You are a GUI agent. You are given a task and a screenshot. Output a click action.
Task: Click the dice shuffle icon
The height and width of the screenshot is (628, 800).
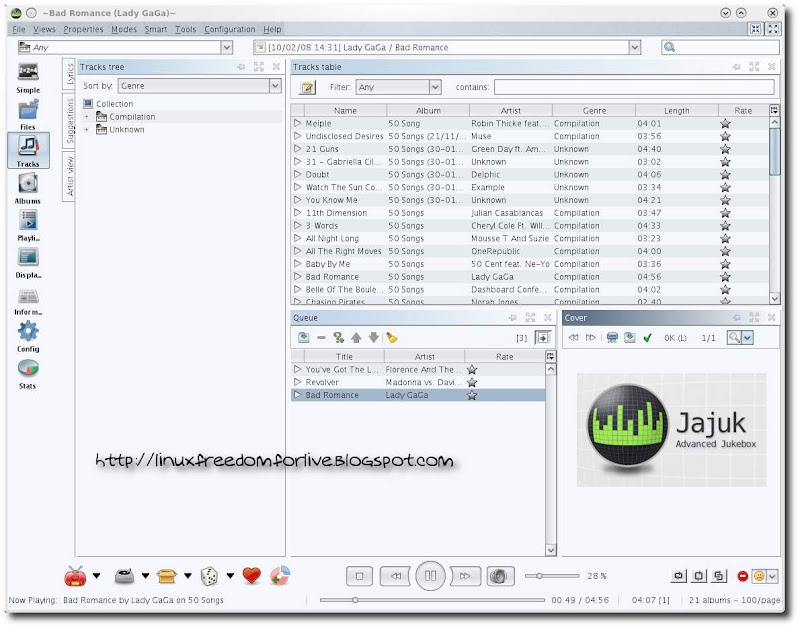[210, 575]
